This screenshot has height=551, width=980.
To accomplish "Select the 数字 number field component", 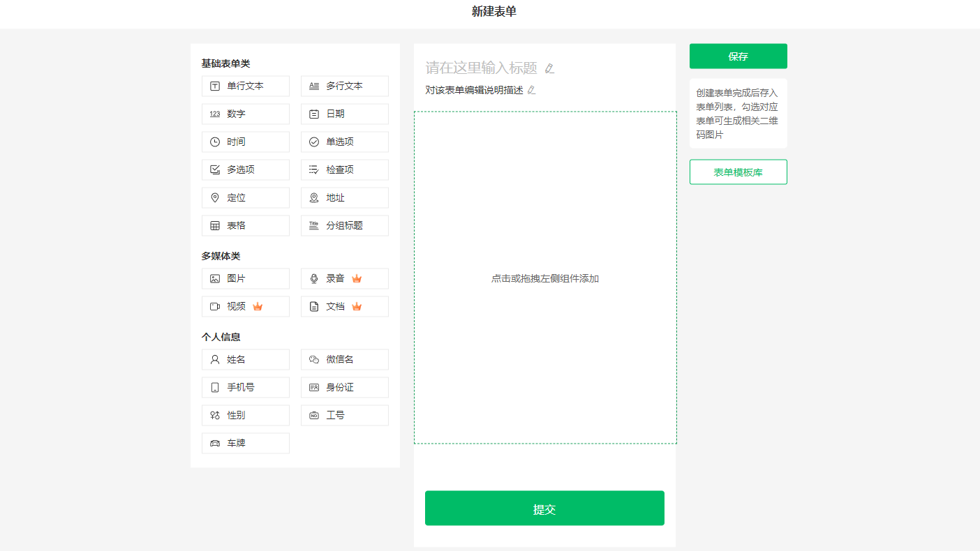I will tap(245, 114).
